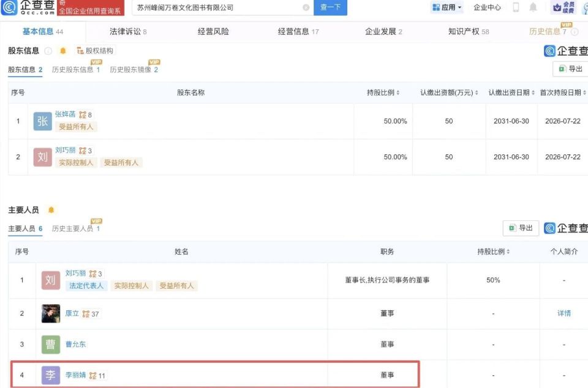The image size is (588, 388).
Task: Click 刘 avatar in shareholder table
Action: (42, 157)
